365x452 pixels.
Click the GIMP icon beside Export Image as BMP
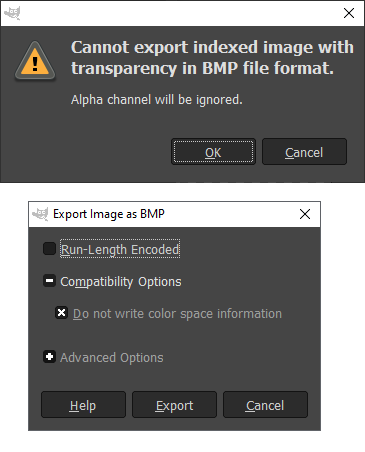[x=40, y=214]
